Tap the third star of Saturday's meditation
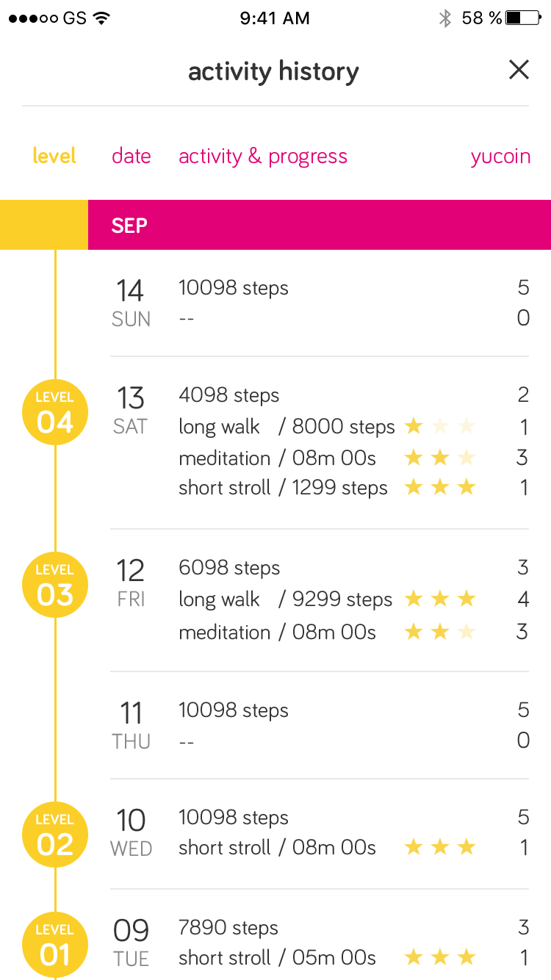This screenshot has width=551, height=980. tap(467, 458)
